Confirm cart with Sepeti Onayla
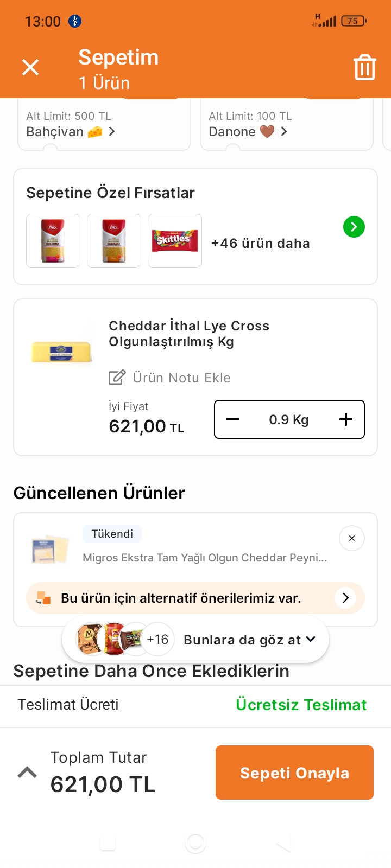Image resolution: width=391 pixels, height=868 pixels. [x=294, y=773]
